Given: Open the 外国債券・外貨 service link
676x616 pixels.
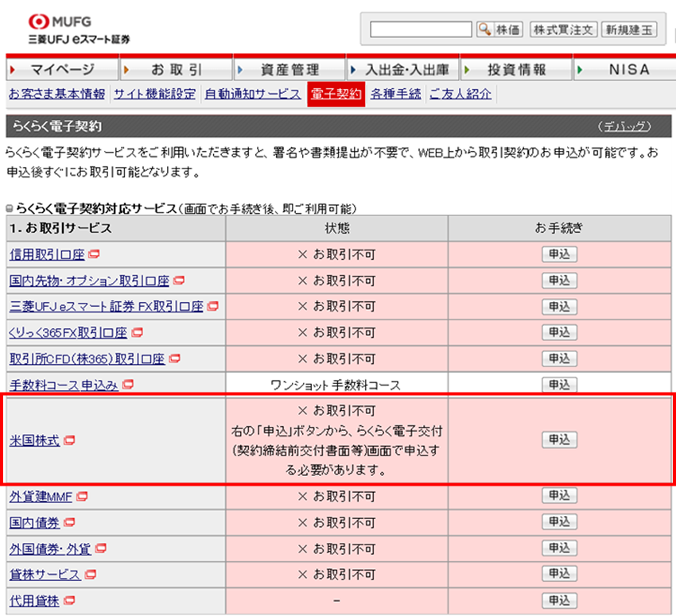Looking at the screenshot, I should (50, 548).
